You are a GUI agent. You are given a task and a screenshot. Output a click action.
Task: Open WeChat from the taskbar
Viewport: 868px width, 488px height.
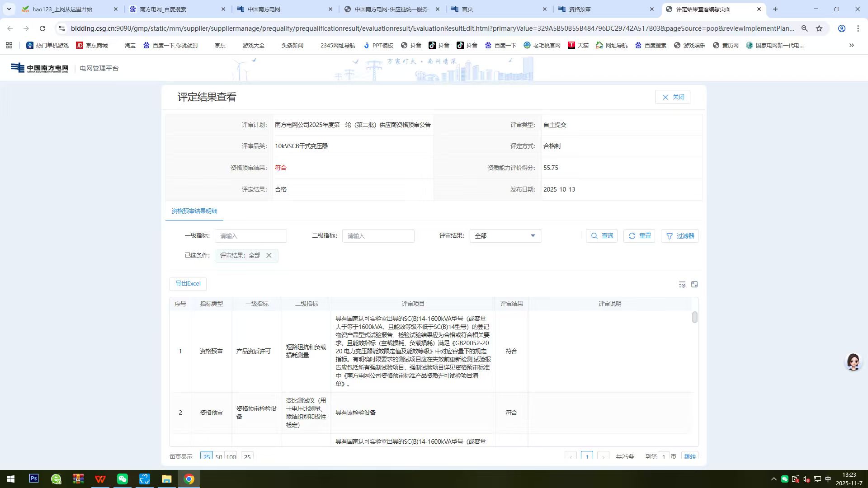[x=123, y=479]
